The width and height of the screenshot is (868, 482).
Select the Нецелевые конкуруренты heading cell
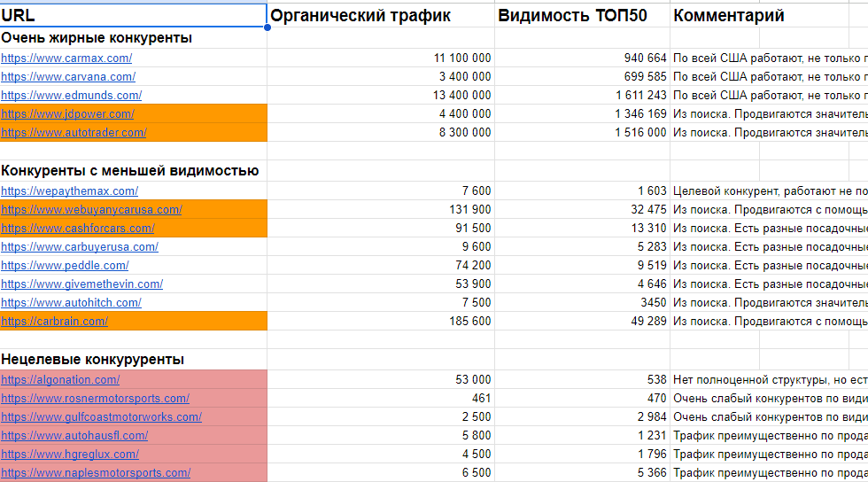(x=133, y=360)
